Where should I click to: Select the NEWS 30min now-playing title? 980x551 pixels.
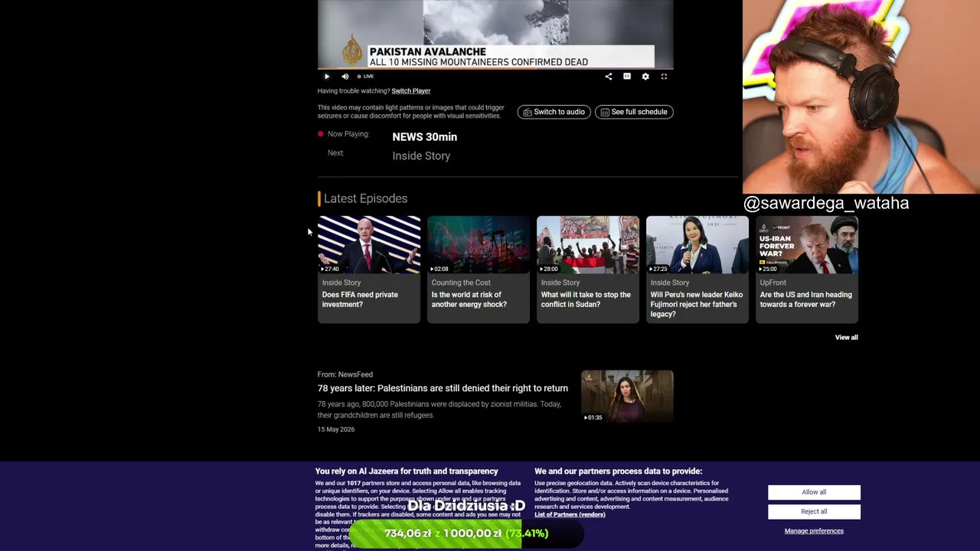pos(425,137)
